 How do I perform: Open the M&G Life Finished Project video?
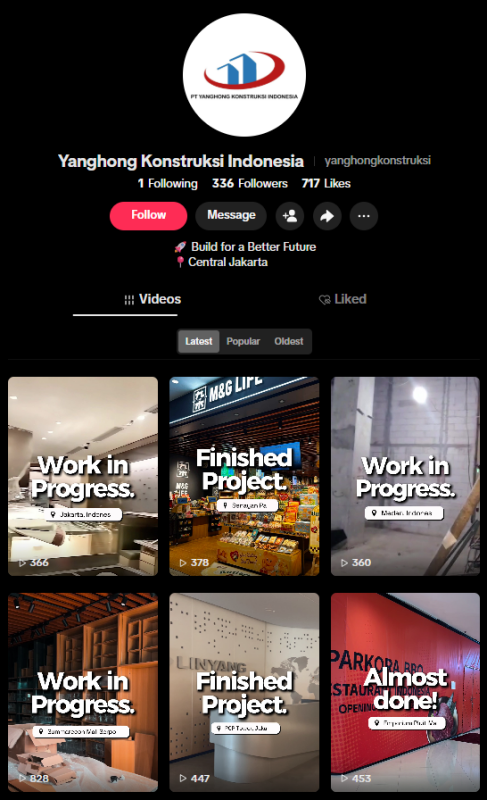tap(244, 476)
